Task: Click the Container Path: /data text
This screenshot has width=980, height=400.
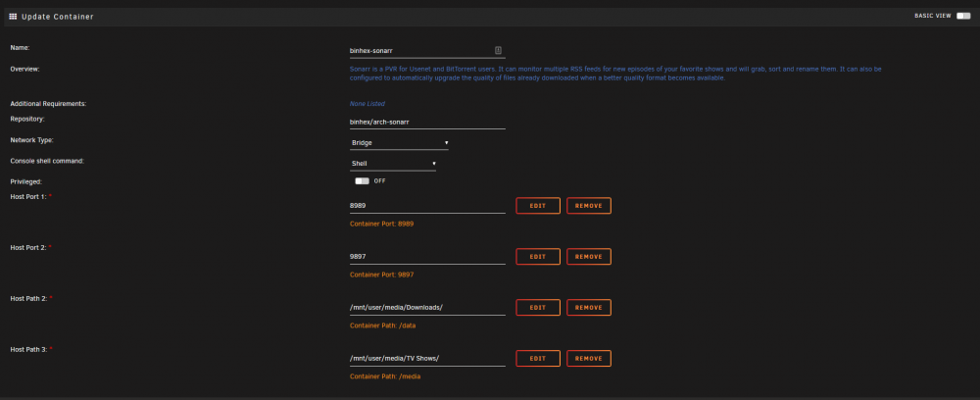Action: tap(382, 325)
